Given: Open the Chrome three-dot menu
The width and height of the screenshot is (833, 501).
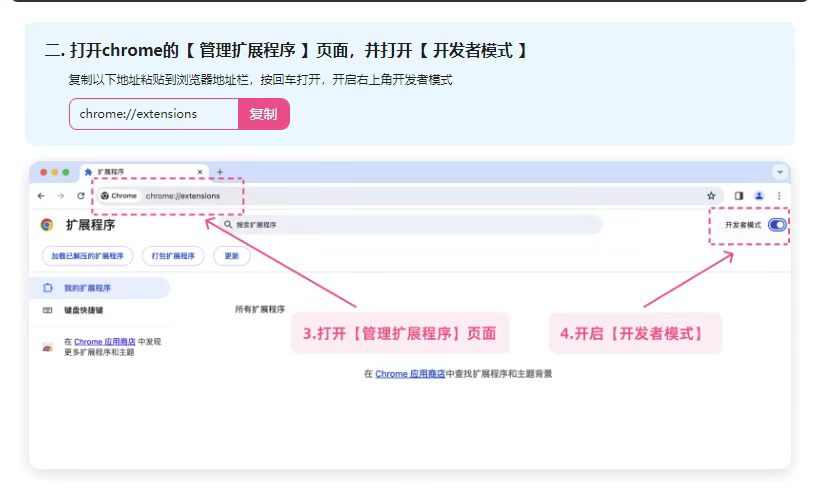Looking at the screenshot, I should [x=779, y=196].
